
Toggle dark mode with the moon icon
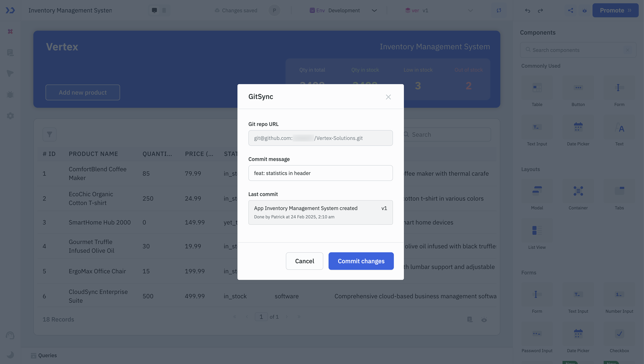[10, 355]
